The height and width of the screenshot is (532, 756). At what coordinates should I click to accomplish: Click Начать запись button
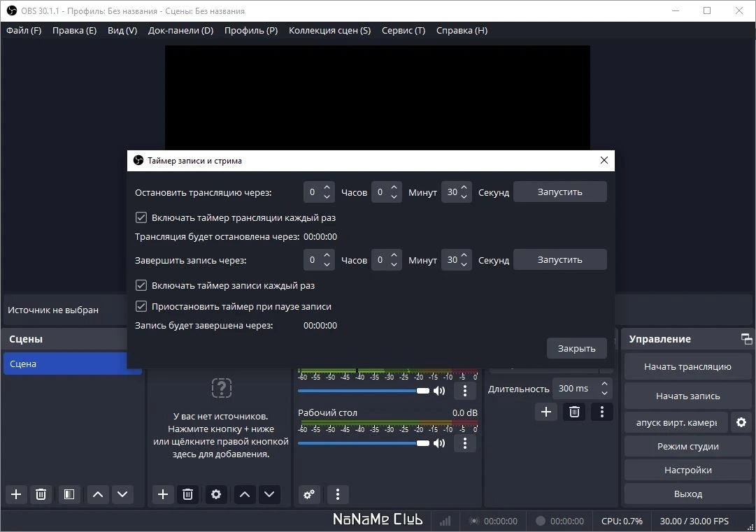click(x=687, y=396)
